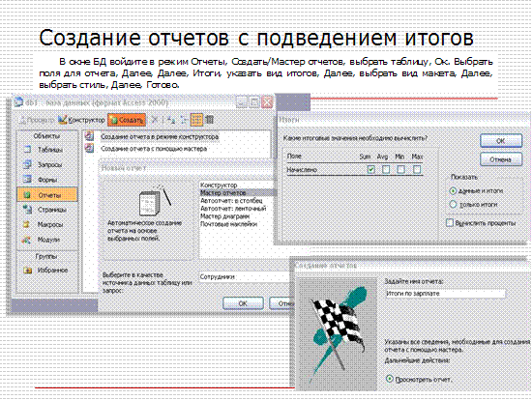Enable the Avg checkbox for Начислено
532x400 pixels.
[x=386, y=169]
